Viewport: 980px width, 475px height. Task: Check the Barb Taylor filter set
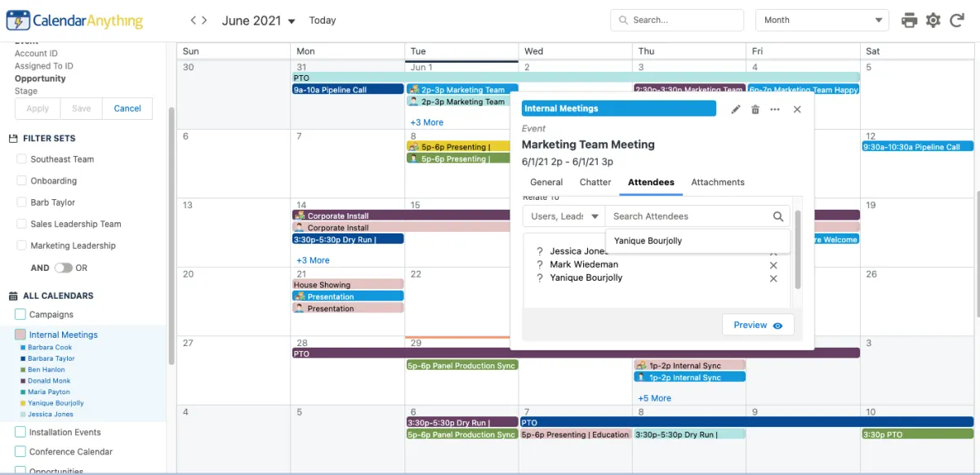pyautogui.click(x=22, y=202)
